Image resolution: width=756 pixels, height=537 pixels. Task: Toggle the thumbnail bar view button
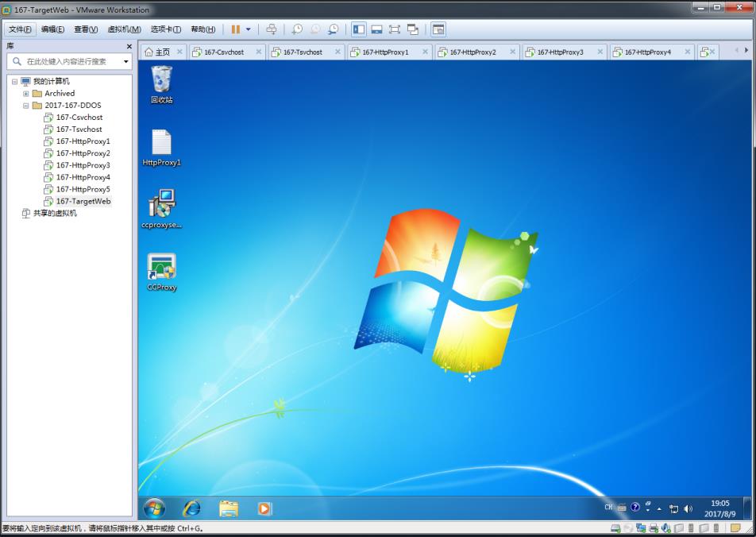[x=376, y=29]
